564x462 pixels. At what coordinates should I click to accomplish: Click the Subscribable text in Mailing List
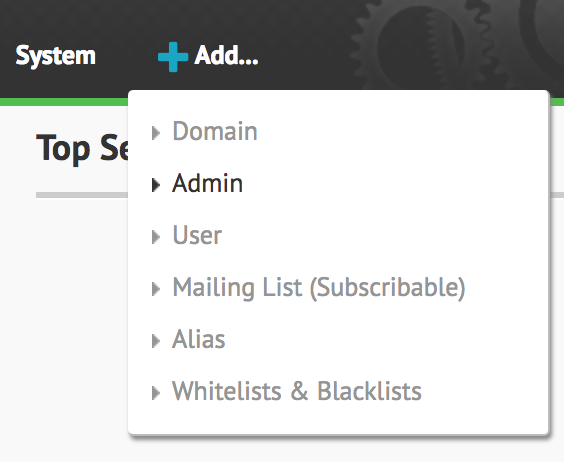pos(387,288)
